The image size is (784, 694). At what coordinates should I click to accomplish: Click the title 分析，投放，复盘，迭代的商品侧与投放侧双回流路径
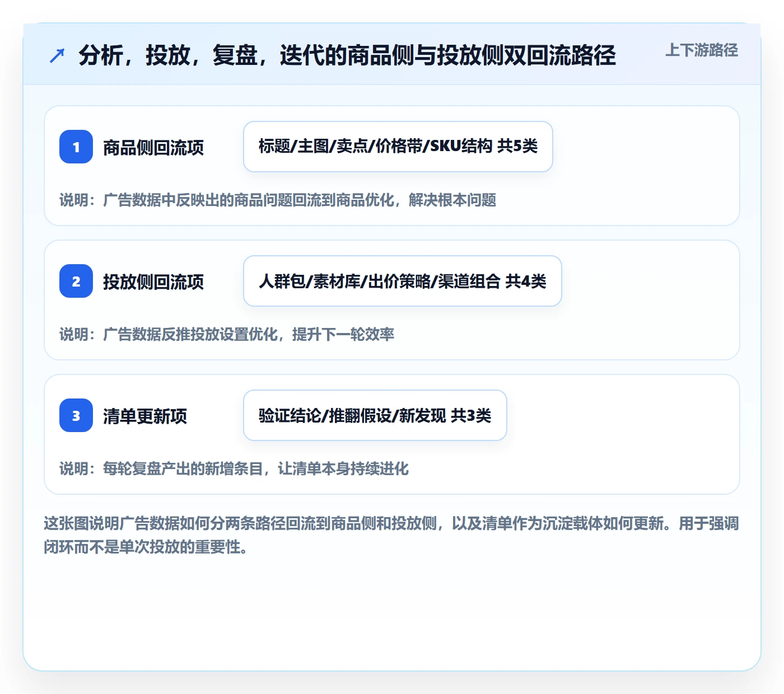point(347,55)
